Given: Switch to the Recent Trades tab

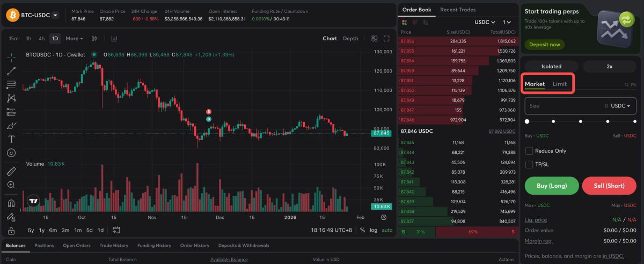Looking at the screenshot, I should [x=457, y=10].
